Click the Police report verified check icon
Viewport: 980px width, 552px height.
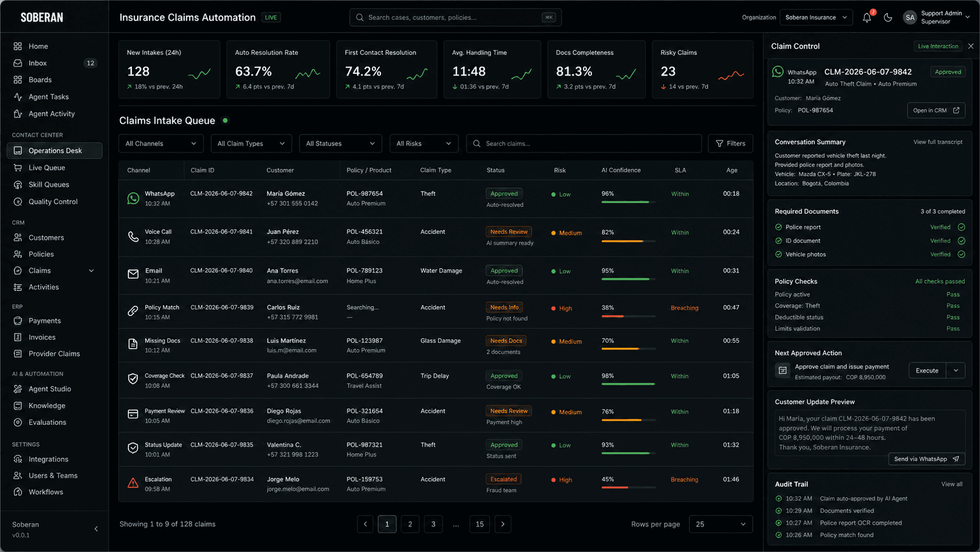tap(961, 227)
